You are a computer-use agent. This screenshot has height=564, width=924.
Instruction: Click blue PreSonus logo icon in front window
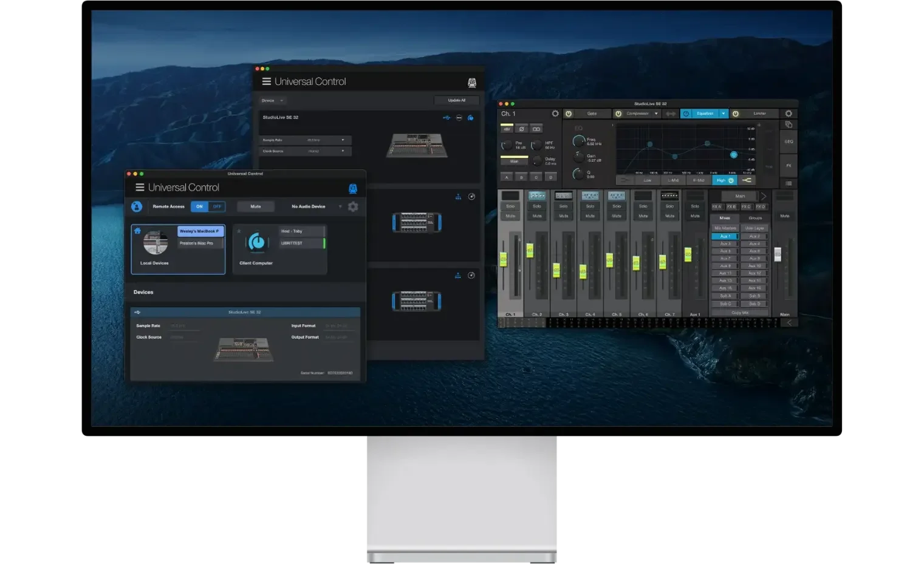click(353, 189)
